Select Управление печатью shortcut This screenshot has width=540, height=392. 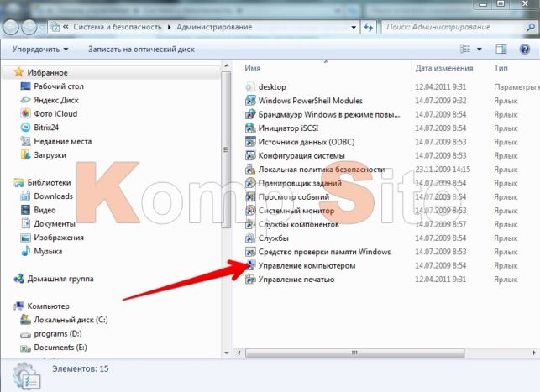pyautogui.click(x=296, y=280)
